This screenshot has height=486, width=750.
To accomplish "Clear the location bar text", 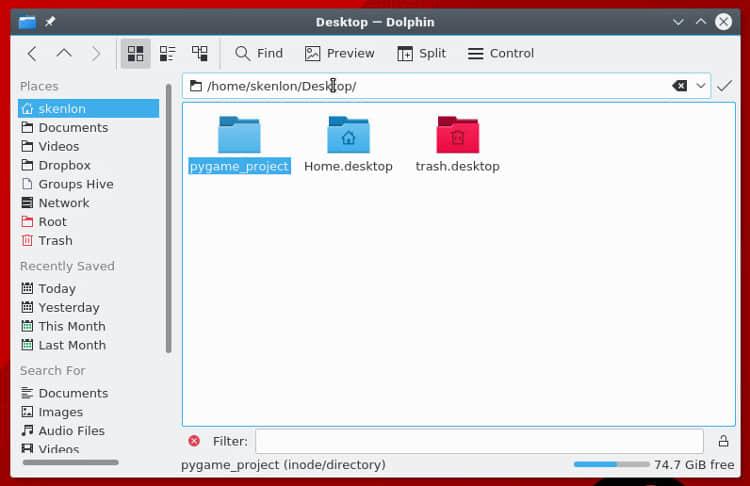I will [x=680, y=86].
